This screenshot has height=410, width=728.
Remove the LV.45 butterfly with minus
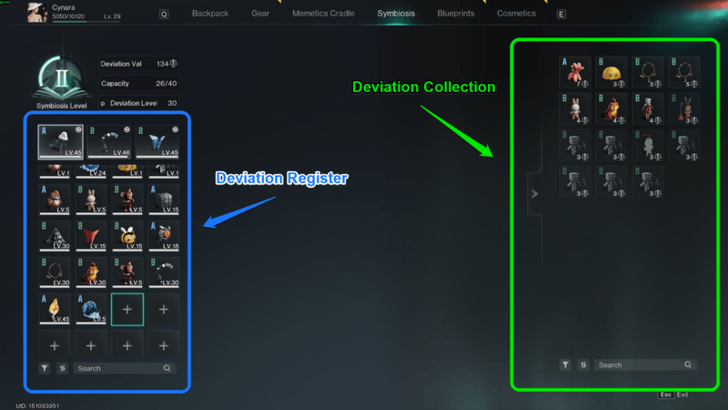(x=175, y=130)
